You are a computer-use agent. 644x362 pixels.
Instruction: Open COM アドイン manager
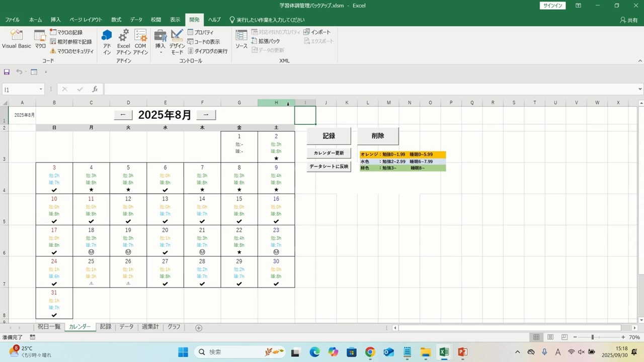(140, 41)
